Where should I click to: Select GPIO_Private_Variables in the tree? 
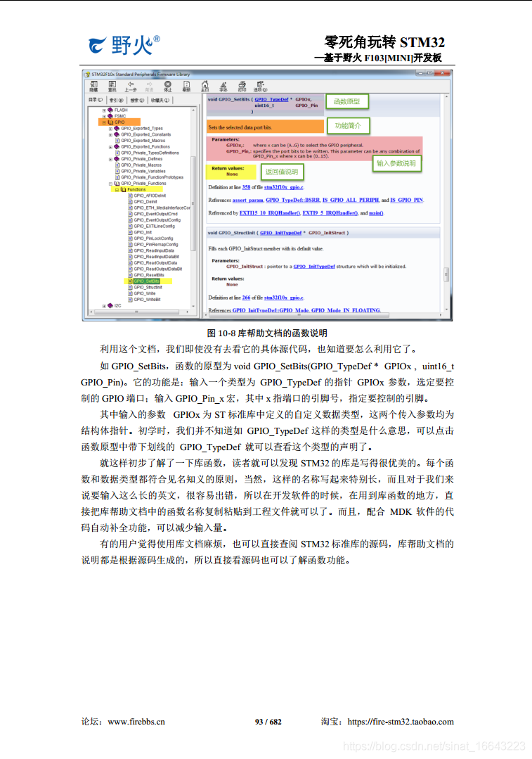[143, 171]
